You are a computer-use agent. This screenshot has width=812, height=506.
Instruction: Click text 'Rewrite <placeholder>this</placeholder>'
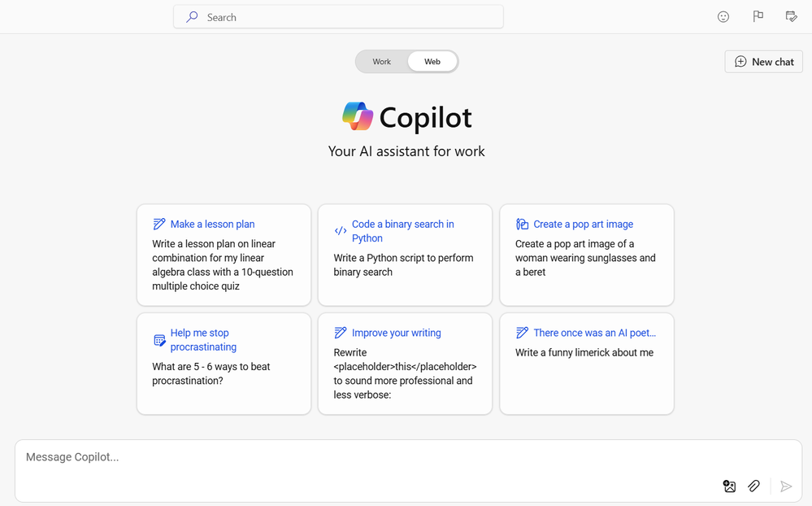pyautogui.click(x=405, y=360)
